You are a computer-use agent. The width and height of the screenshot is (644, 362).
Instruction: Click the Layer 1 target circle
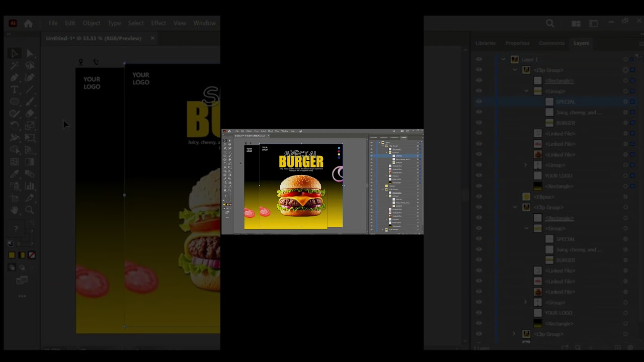625,59
